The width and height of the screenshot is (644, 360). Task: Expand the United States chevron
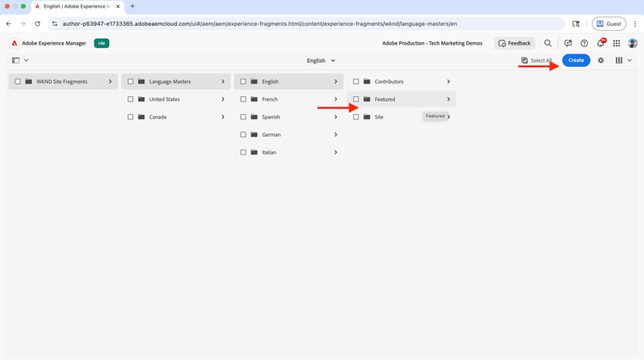click(223, 99)
